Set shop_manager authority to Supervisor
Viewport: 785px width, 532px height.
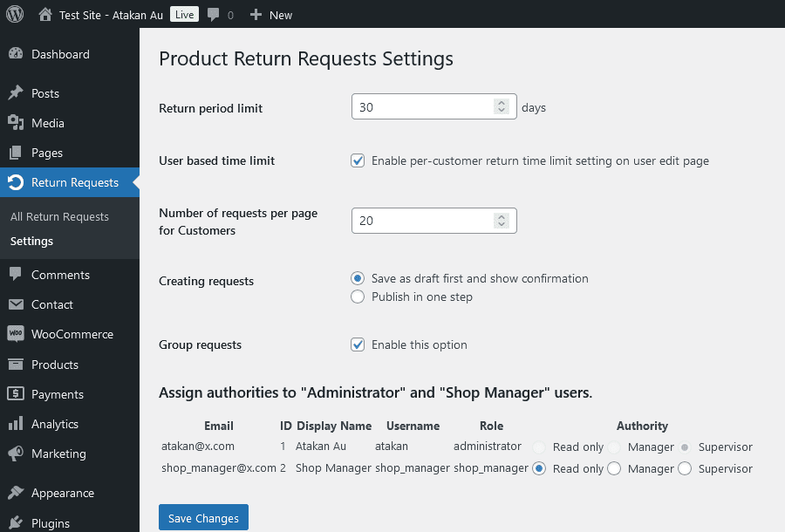click(x=685, y=468)
